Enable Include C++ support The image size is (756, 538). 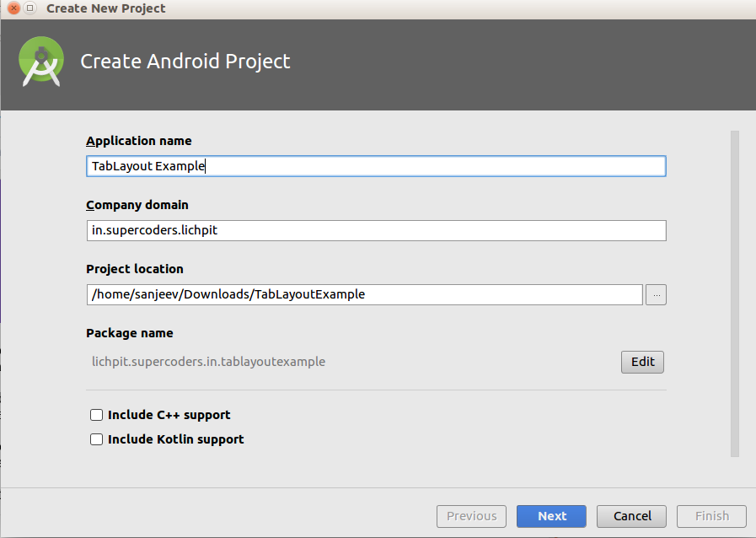point(97,415)
